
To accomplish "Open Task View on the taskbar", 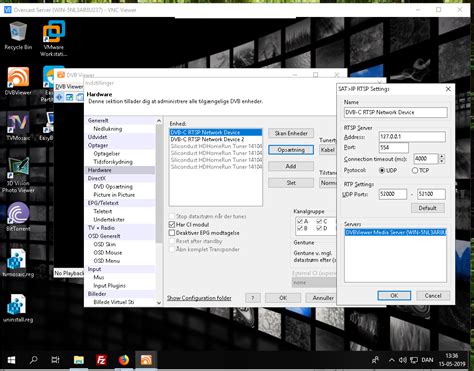I will pos(56,360).
